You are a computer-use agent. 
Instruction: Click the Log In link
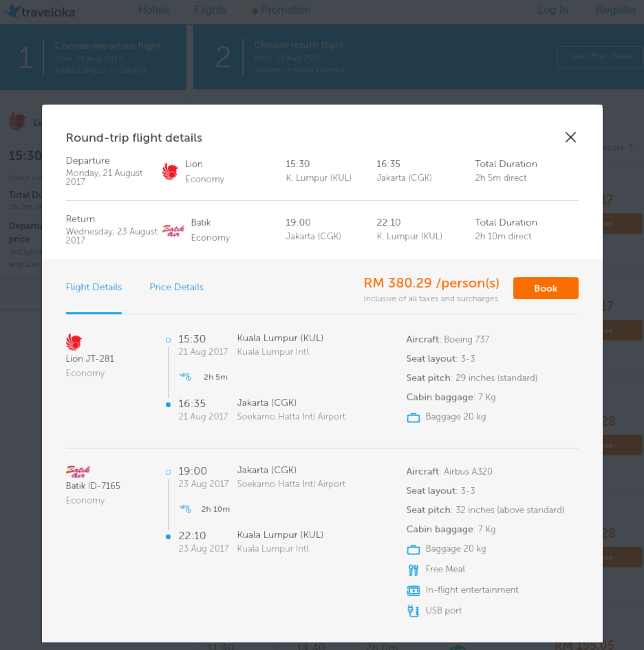tap(552, 10)
